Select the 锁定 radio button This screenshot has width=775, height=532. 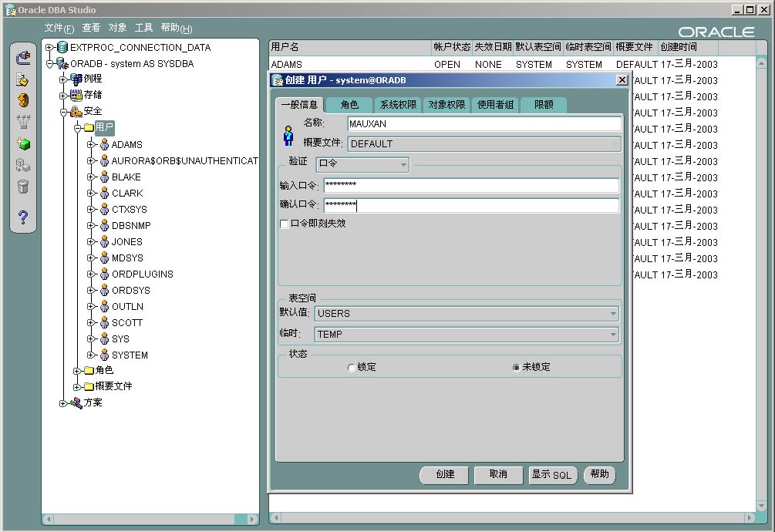351,368
